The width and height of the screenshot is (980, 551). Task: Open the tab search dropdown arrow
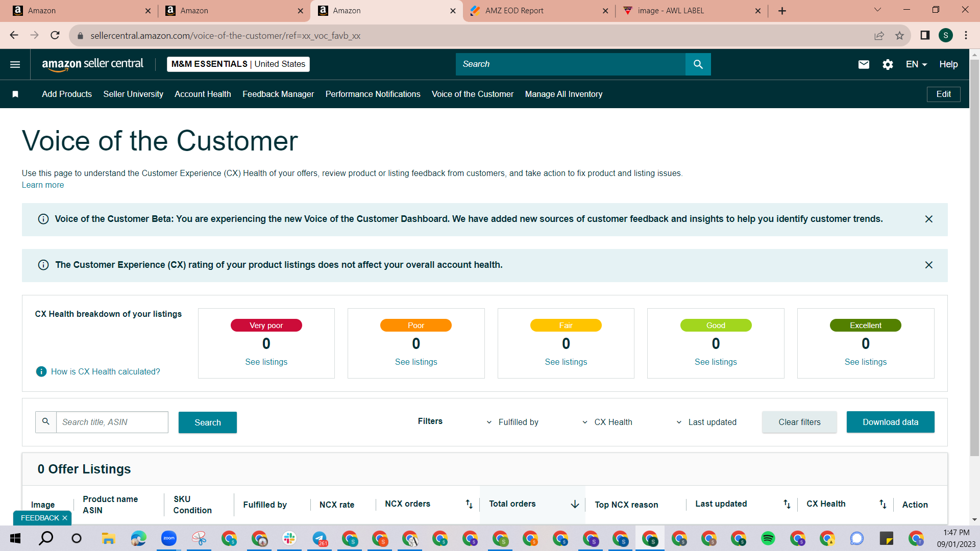[877, 10]
